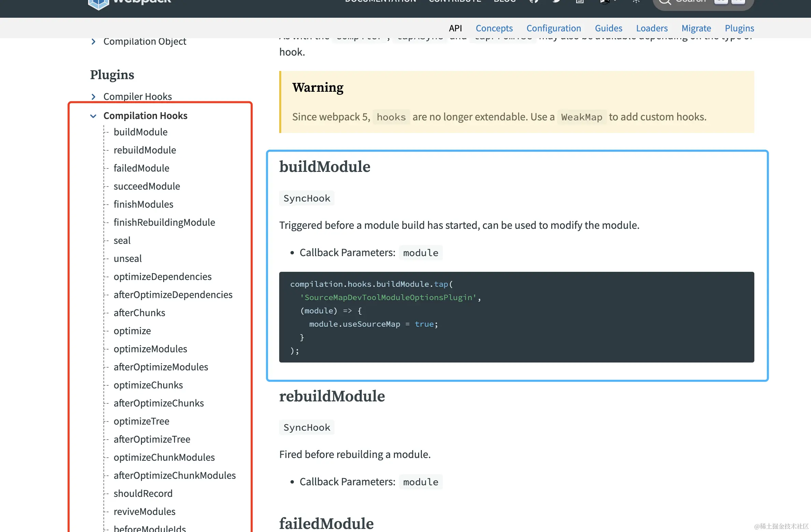811x532 pixels.
Task: Open the GitHub repository icon
Action: [534, 1]
